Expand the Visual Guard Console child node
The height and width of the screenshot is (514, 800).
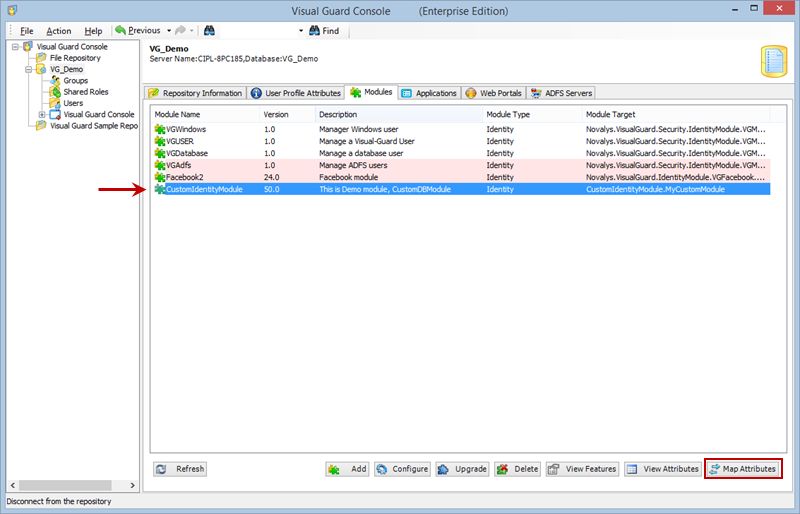click(x=42, y=114)
